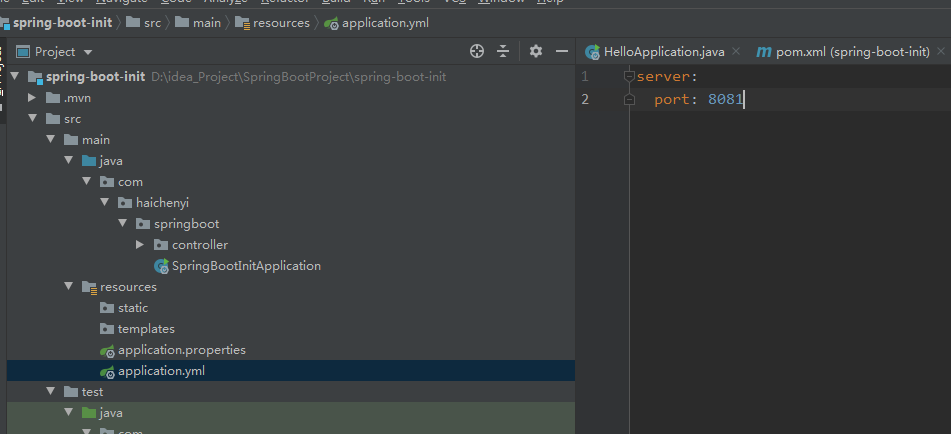951x434 pixels.
Task: Click SpringBootInitApplication class icon
Action: (161, 266)
